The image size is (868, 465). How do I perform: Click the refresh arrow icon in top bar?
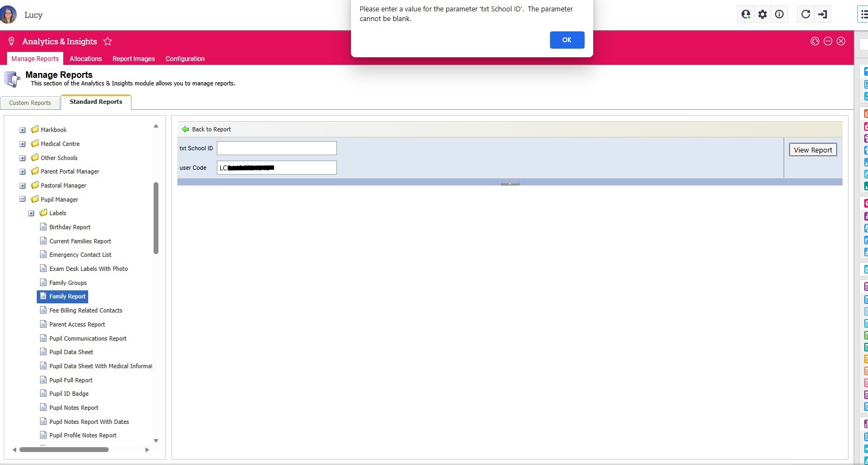tap(806, 15)
